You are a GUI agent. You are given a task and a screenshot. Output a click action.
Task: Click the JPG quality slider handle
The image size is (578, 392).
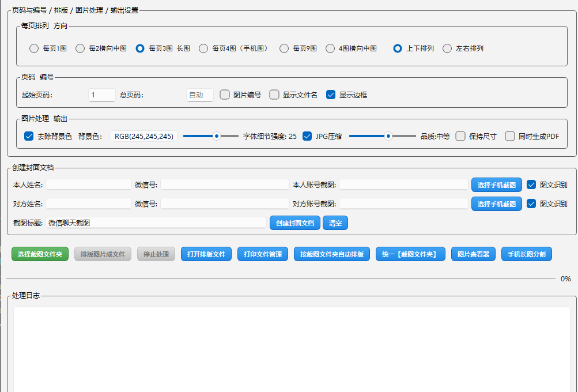(x=388, y=136)
